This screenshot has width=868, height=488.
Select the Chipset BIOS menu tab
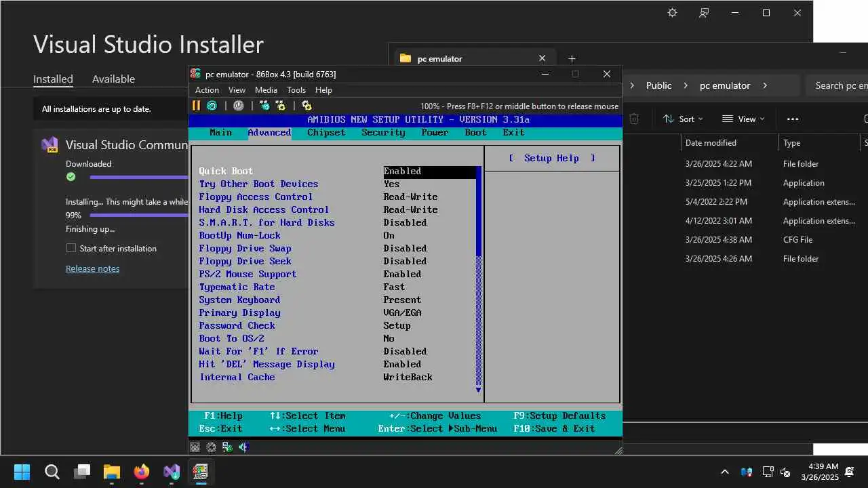326,132
